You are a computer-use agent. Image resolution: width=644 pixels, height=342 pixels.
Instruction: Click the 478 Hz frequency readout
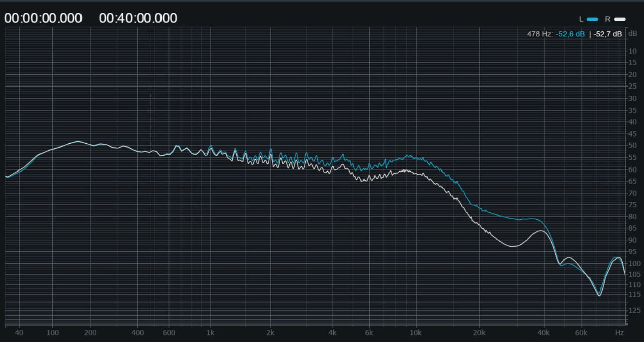540,34
